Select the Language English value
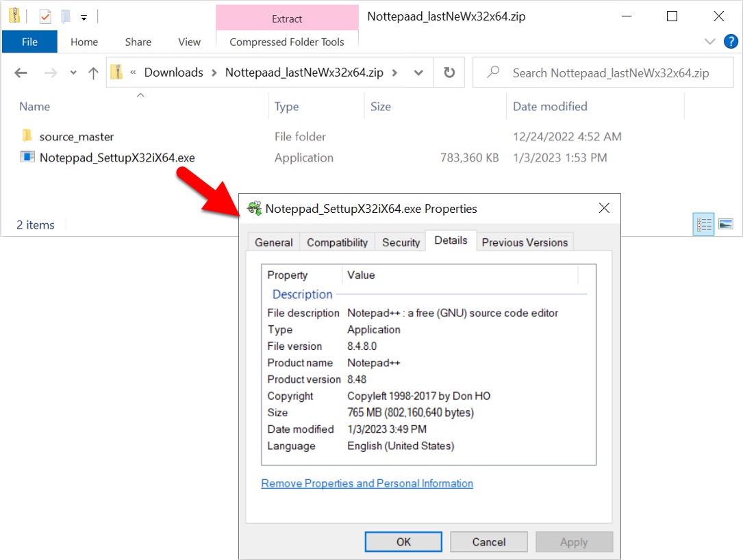The image size is (743, 560). (401, 446)
